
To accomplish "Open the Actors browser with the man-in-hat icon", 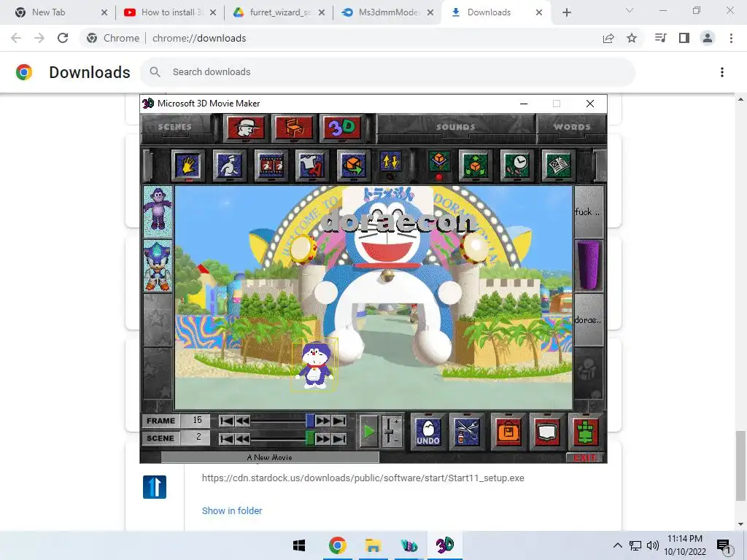I will click(245, 128).
